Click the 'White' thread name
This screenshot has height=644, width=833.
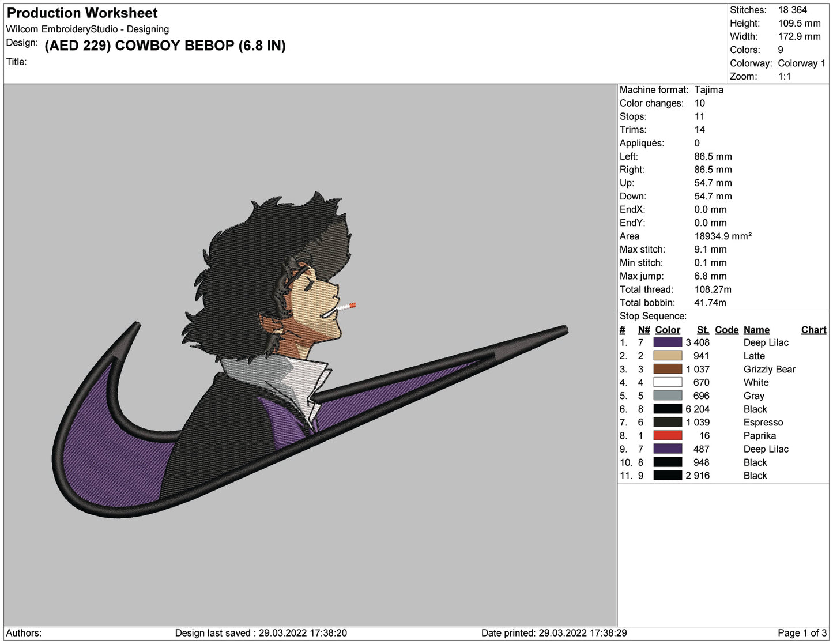click(x=756, y=382)
